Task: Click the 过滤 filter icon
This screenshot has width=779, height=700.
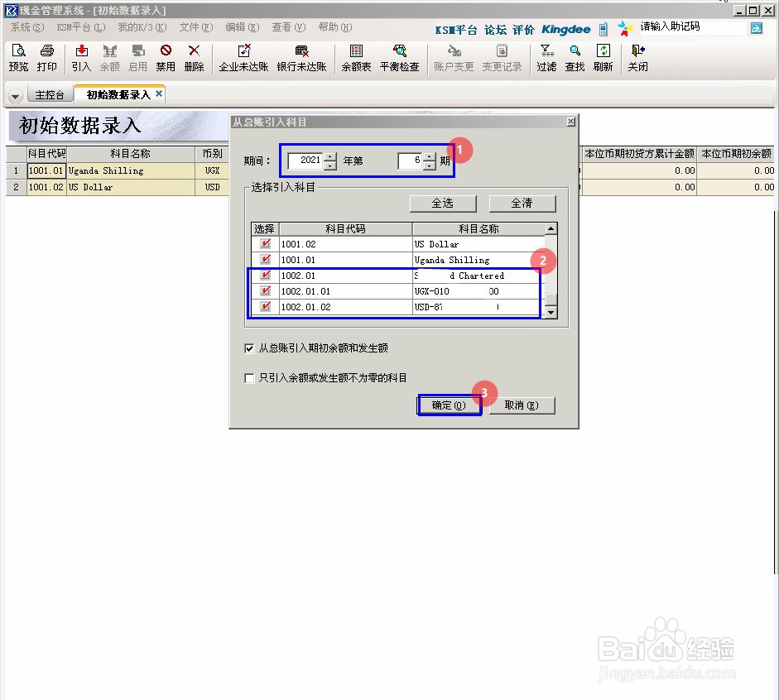Action: click(x=546, y=58)
